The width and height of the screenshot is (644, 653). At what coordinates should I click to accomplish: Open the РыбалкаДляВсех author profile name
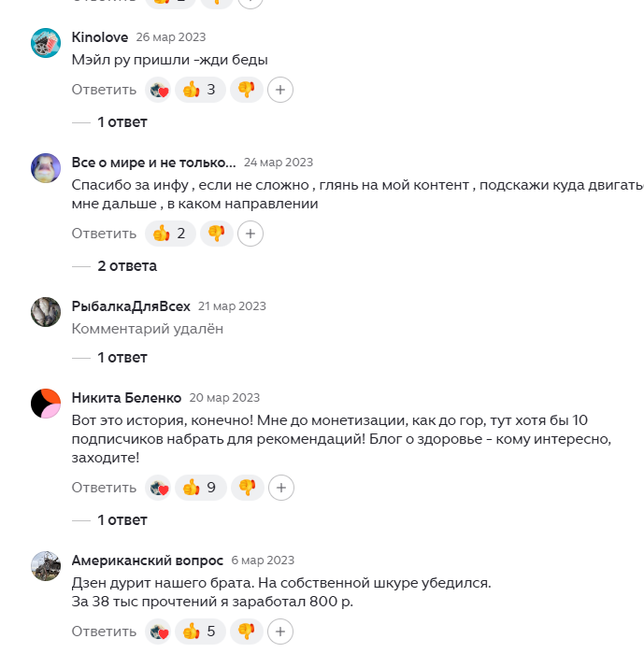click(131, 306)
